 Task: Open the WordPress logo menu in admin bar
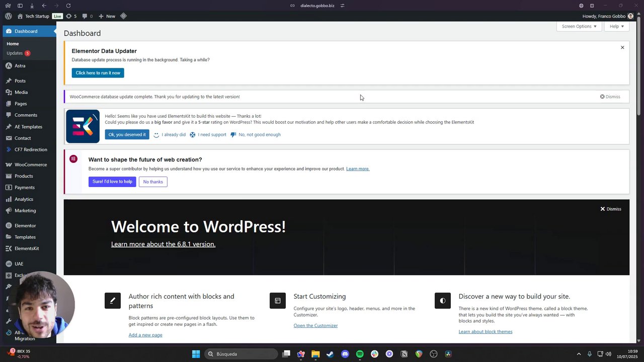9,16
